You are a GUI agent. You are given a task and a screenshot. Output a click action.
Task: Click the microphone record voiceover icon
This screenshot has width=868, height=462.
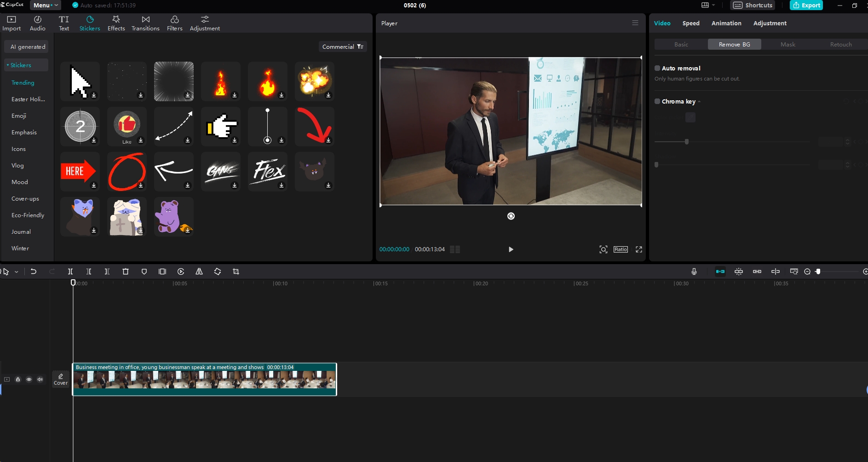(x=694, y=271)
